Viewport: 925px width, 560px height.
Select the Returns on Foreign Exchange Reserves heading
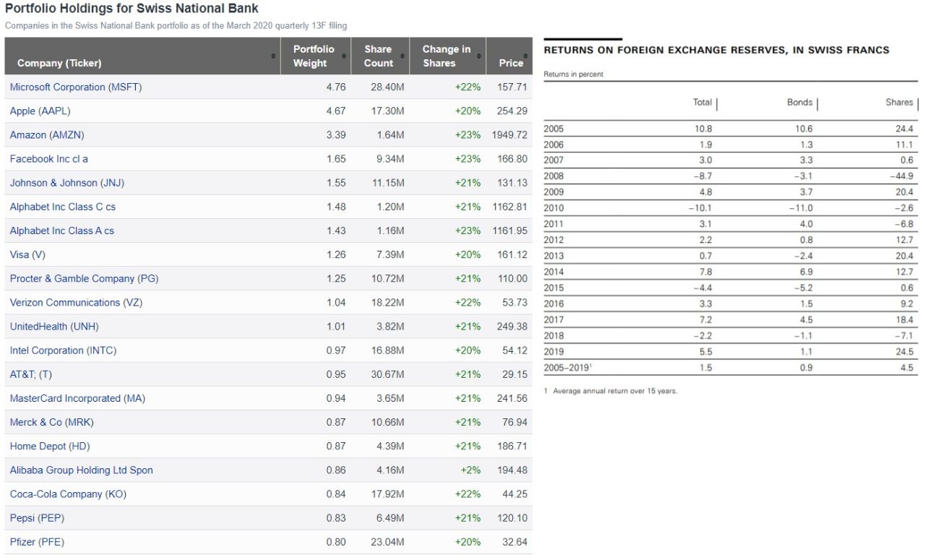(716, 50)
